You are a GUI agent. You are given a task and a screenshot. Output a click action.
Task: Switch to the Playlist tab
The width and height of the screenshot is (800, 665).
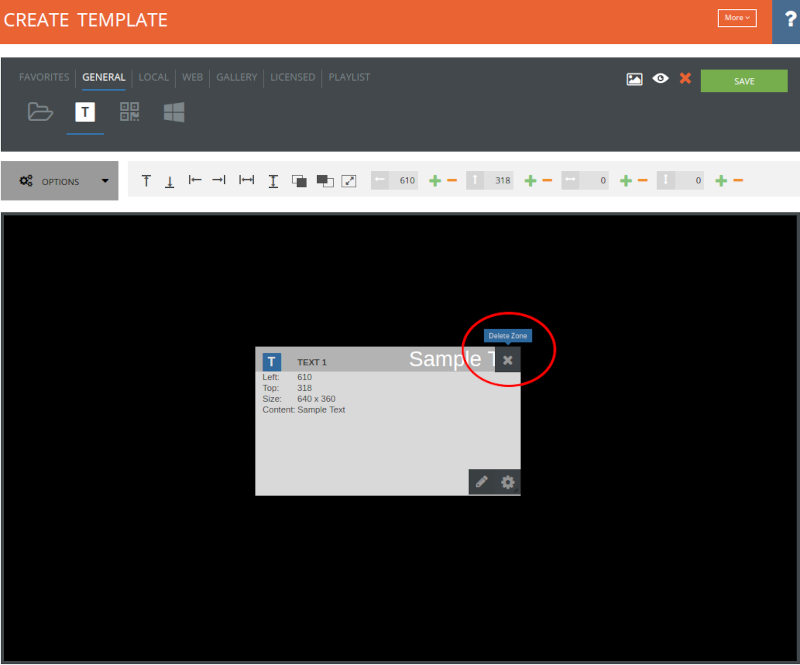coord(349,77)
